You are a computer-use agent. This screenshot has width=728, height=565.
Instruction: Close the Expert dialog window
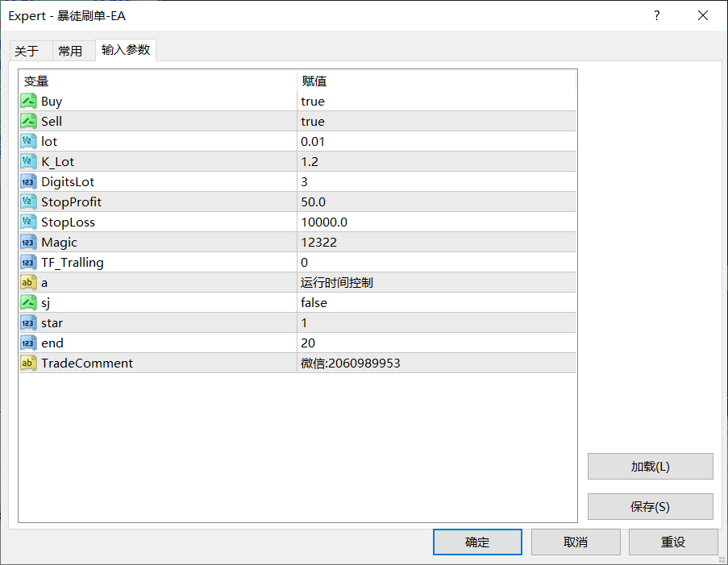[x=703, y=16]
